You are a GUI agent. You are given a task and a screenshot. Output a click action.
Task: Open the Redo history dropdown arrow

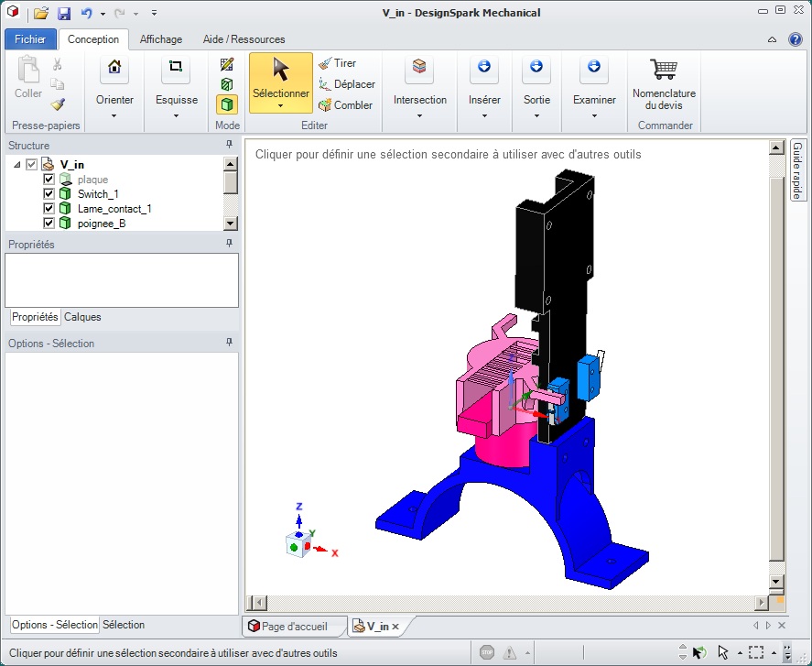click(x=135, y=14)
